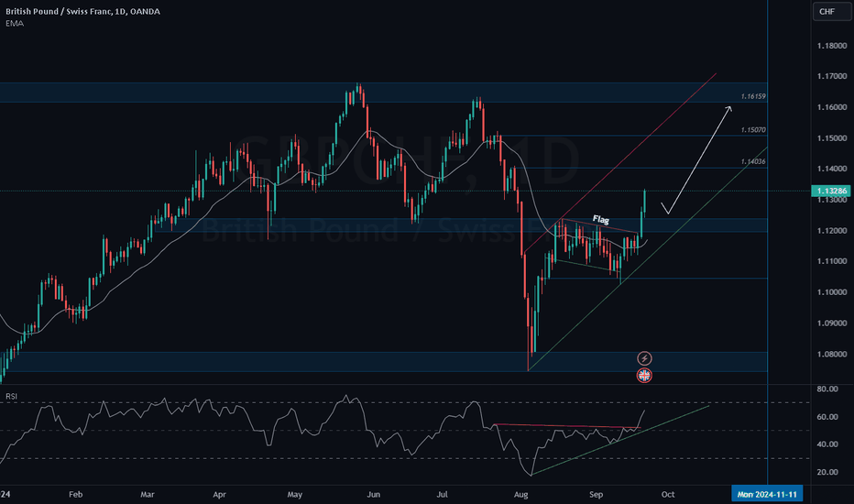Viewport: 854px width, 504px height.
Task: Click the Aug label on time axis
Action: click(521, 495)
